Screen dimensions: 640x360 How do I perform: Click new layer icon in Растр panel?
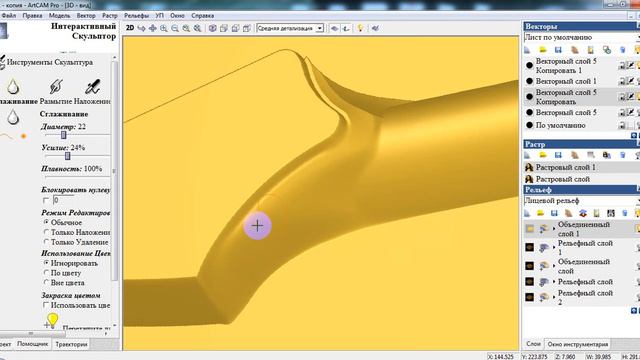click(x=527, y=155)
